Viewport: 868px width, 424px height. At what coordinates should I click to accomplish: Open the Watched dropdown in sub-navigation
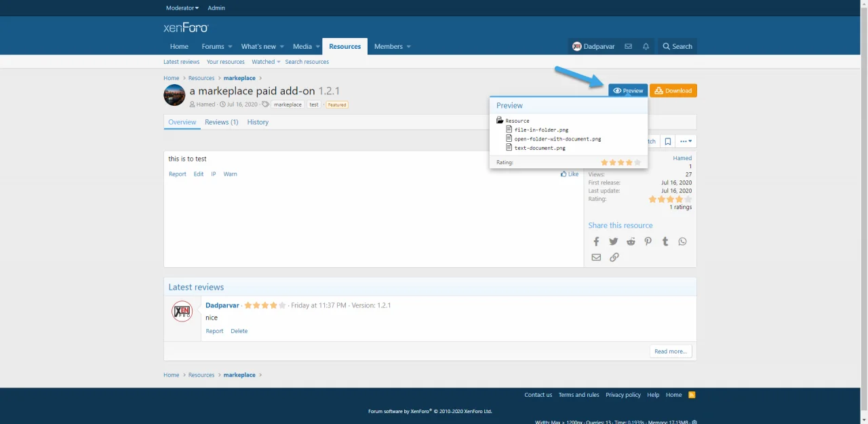point(266,62)
